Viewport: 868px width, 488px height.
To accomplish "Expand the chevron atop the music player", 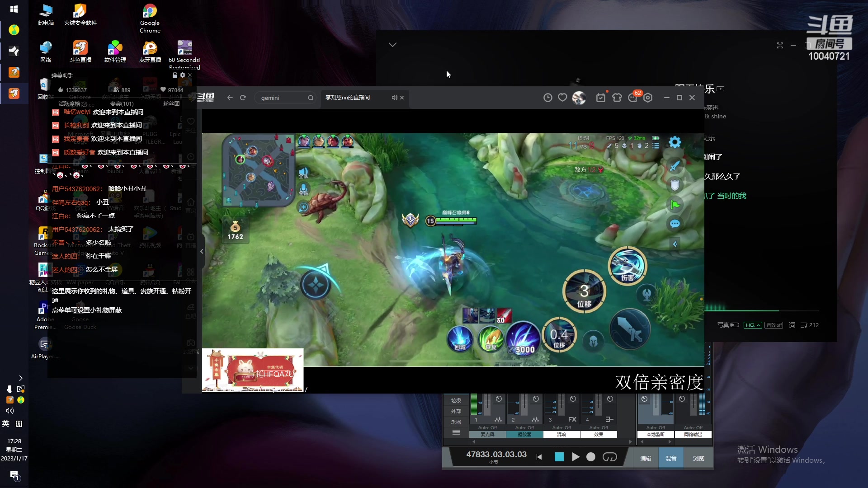I will click(392, 45).
